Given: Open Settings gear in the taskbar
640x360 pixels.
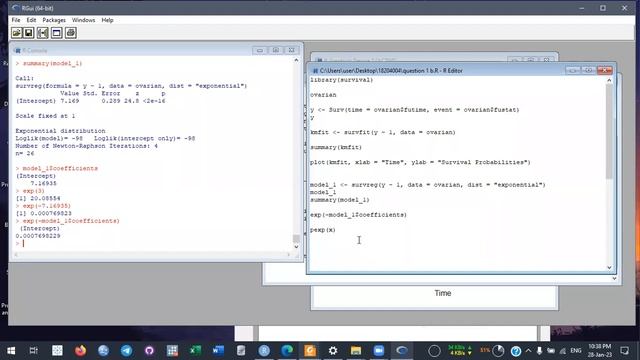Looking at the screenshot, I should click(x=333, y=351).
